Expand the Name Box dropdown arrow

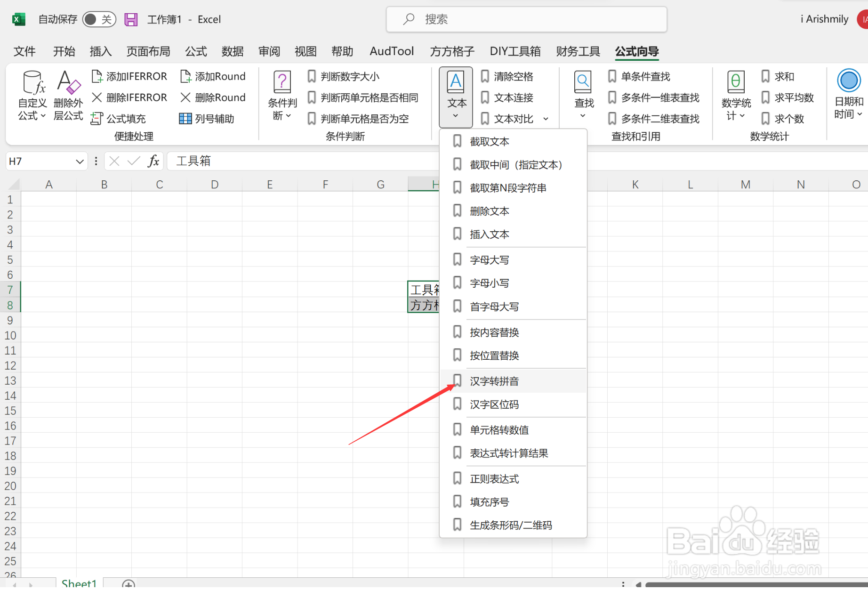[80, 162]
